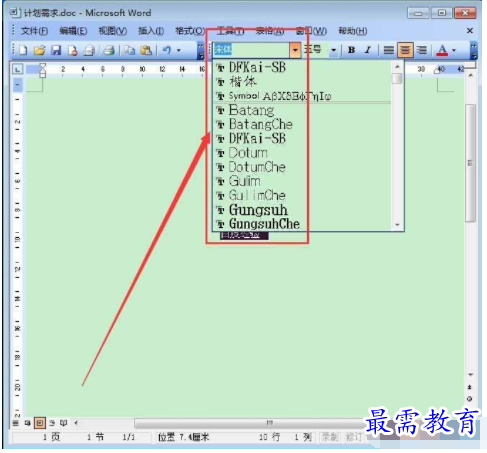
Task: Paste with the clipboard icon
Action: pos(146,50)
